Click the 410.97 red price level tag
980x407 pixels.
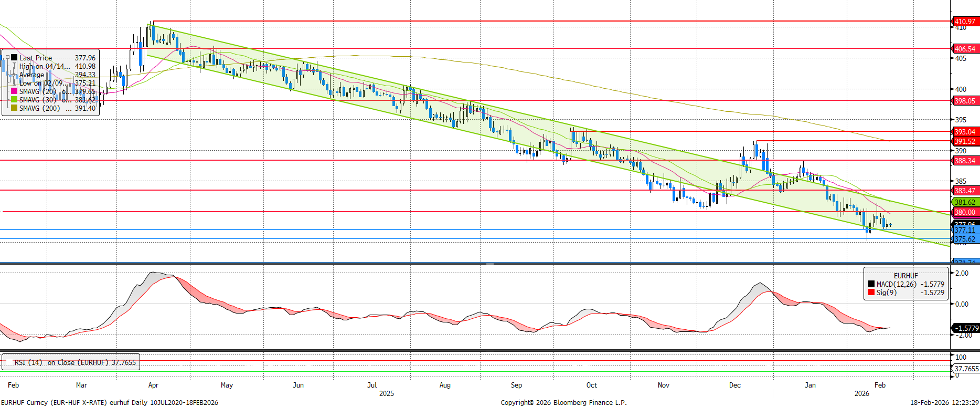pyautogui.click(x=964, y=22)
